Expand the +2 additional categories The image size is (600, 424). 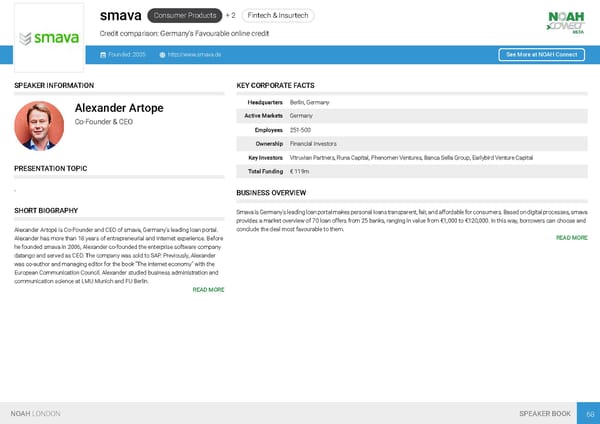231,16
